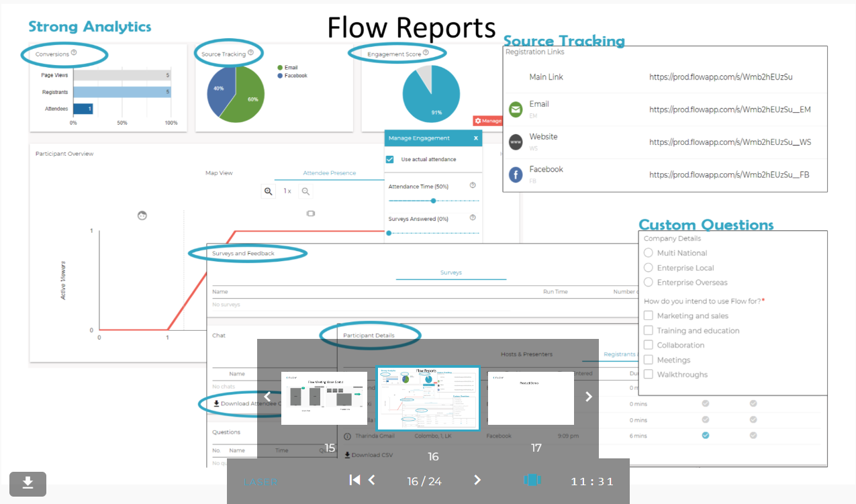Screen dimensions: 856x504
Task: Open help icon for Attendance Time
Action: click(473, 185)
